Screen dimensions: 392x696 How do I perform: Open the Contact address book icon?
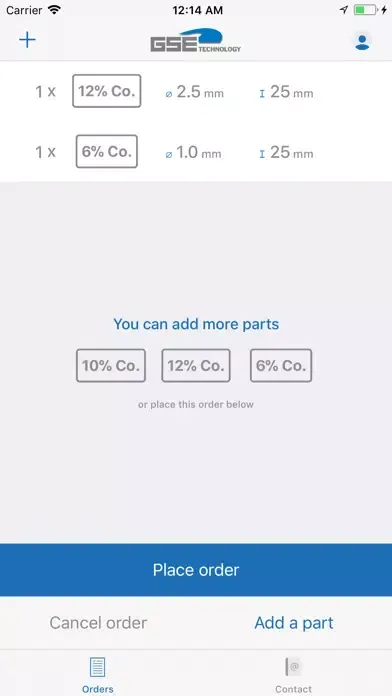pos(293,667)
